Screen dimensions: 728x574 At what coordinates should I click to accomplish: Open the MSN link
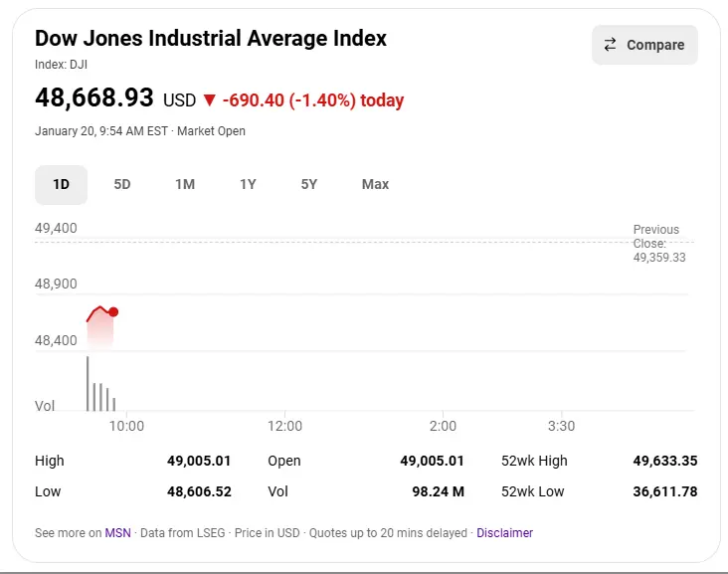click(x=117, y=533)
